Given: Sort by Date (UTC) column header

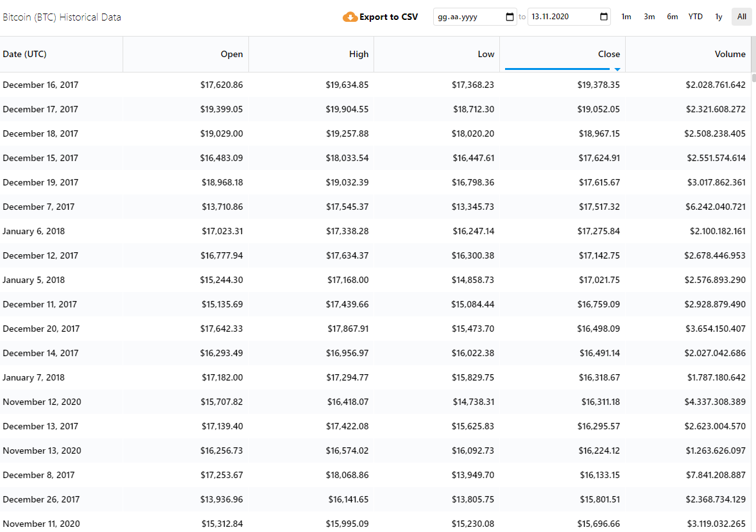Looking at the screenshot, I should pos(24,54).
